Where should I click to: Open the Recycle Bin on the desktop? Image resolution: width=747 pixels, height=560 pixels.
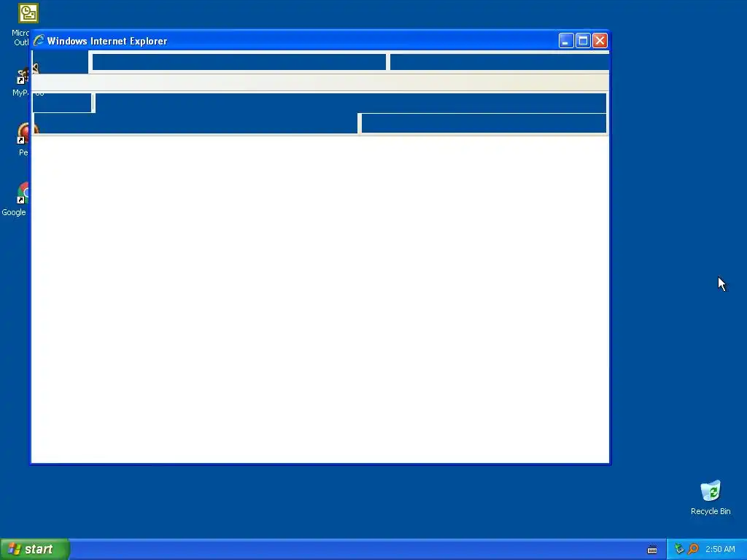(711, 491)
